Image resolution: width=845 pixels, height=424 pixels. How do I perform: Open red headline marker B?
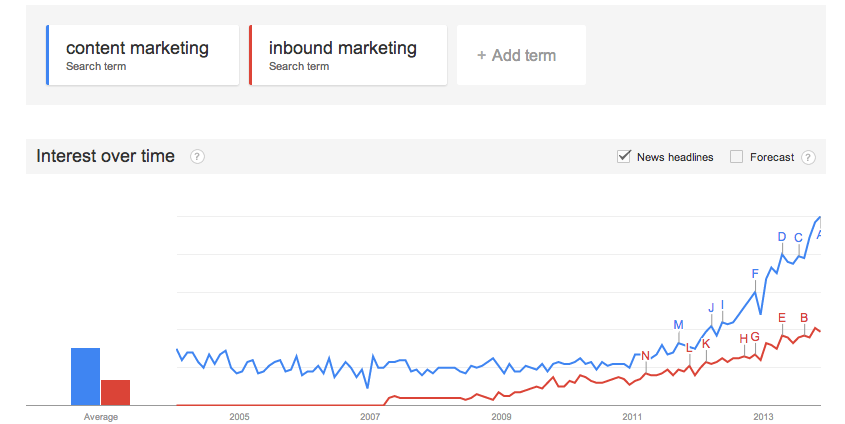click(x=804, y=318)
